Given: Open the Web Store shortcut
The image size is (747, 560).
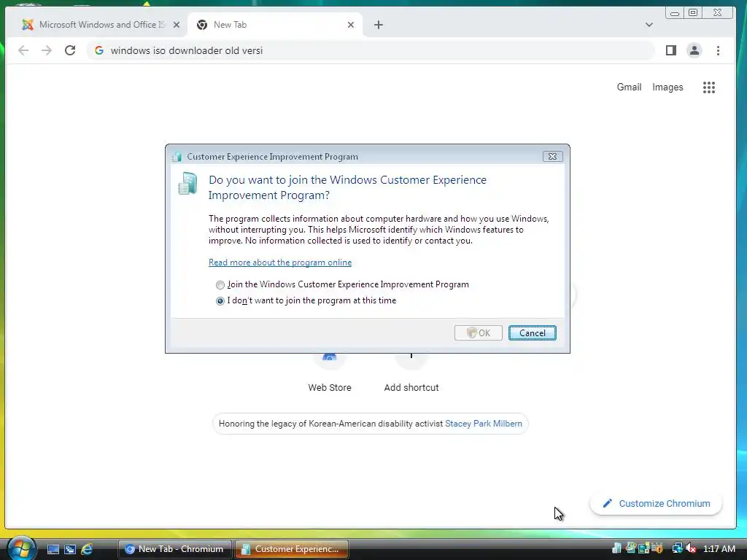Looking at the screenshot, I should coord(330,376).
